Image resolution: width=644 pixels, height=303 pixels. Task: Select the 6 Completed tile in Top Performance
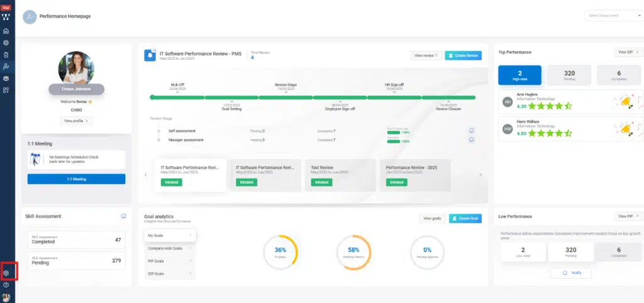point(619,75)
